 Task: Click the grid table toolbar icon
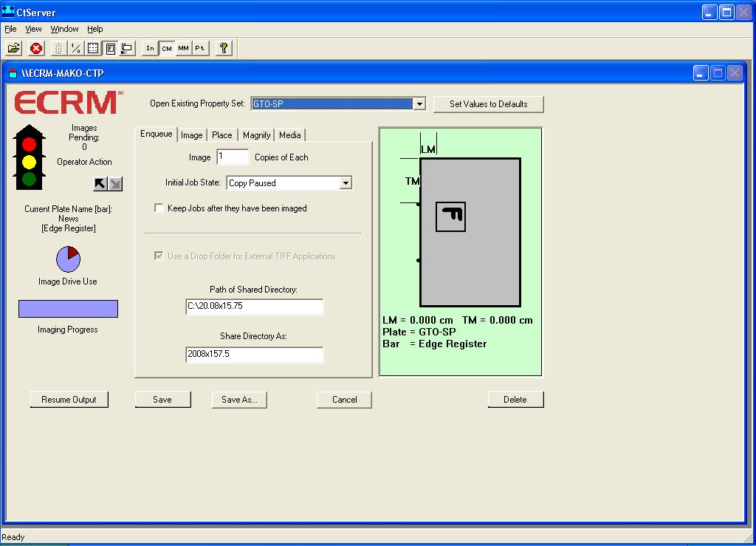(93, 49)
